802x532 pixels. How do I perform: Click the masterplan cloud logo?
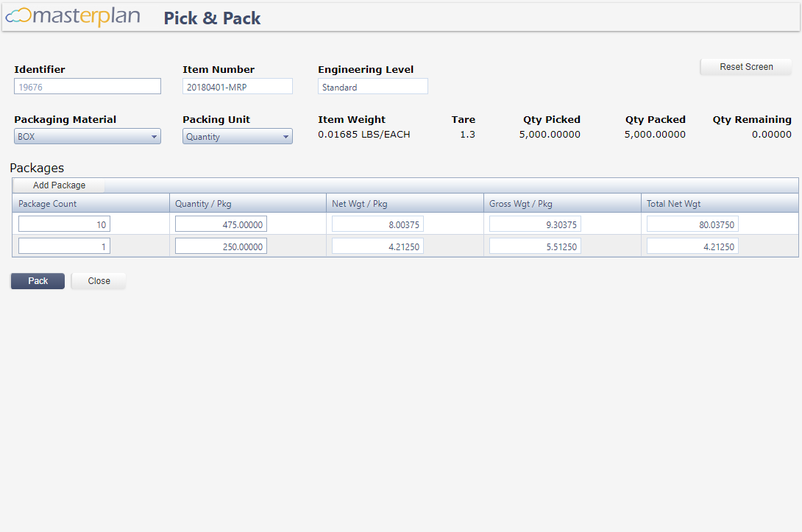tap(73, 16)
